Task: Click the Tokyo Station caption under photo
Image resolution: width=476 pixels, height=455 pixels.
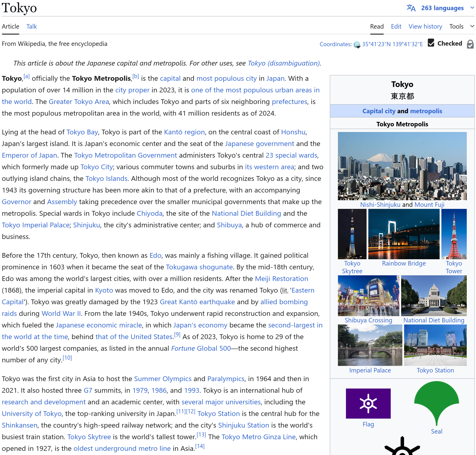Action: [435, 370]
